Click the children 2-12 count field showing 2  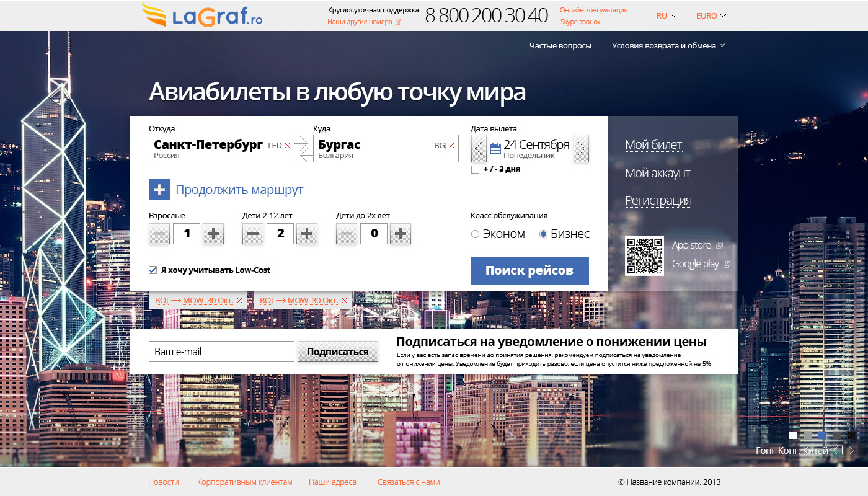(x=280, y=234)
